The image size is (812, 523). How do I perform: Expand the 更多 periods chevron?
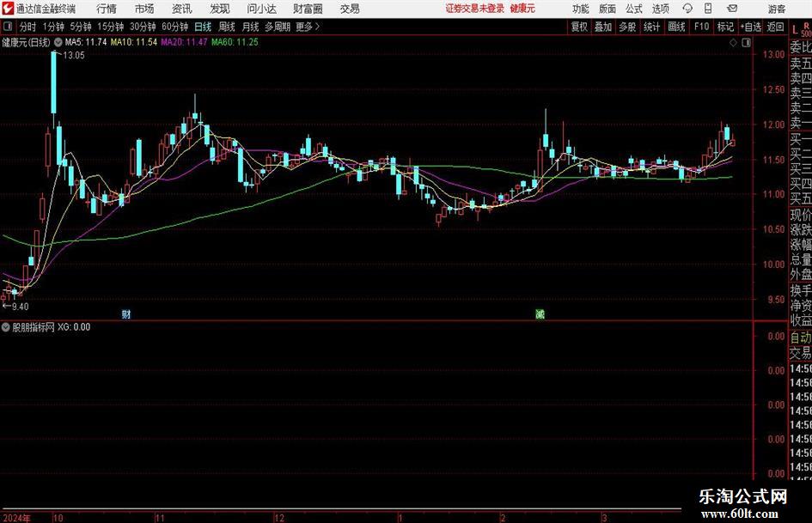(317, 27)
